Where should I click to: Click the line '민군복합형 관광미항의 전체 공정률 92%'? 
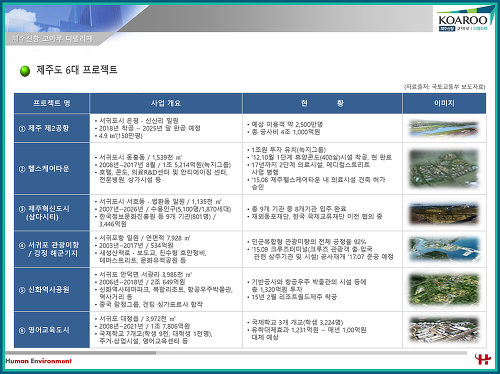[x=308, y=242]
